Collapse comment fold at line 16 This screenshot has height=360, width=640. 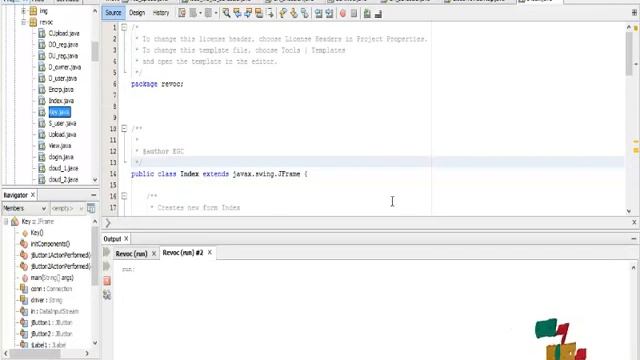tap(124, 196)
